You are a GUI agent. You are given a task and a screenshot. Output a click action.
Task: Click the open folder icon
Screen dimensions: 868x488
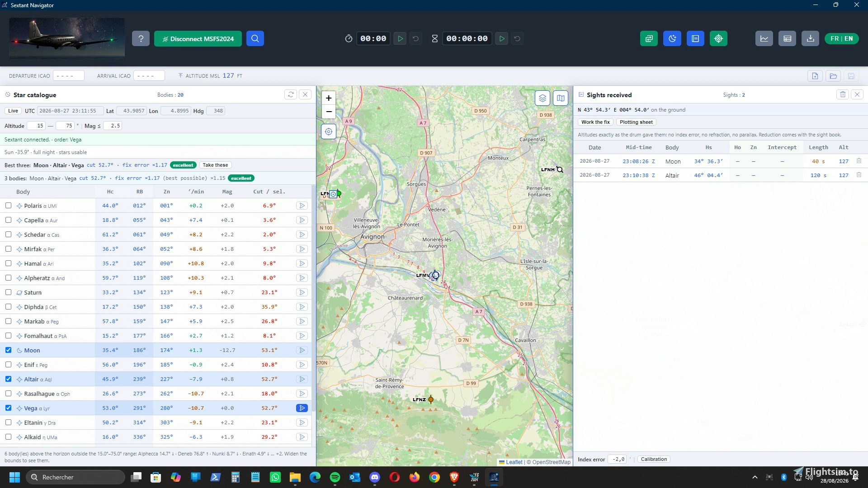click(833, 76)
